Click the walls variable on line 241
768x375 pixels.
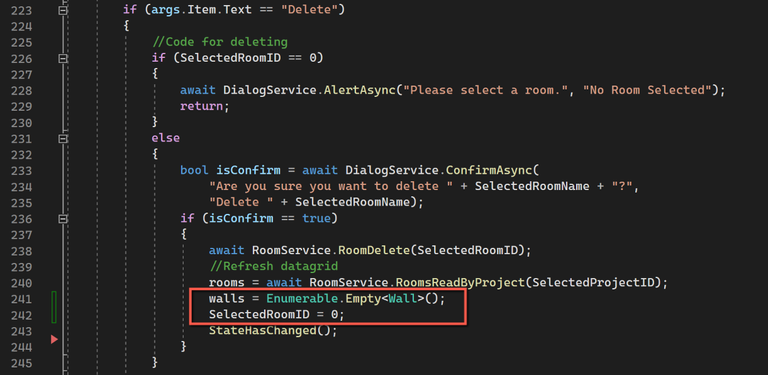point(227,298)
